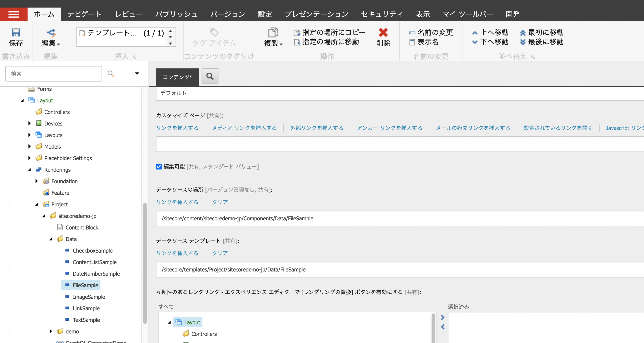The height and width of the screenshot is (343, 644).
Task: Click left arrow to remove selected rendering
Action: coord(442,327)
